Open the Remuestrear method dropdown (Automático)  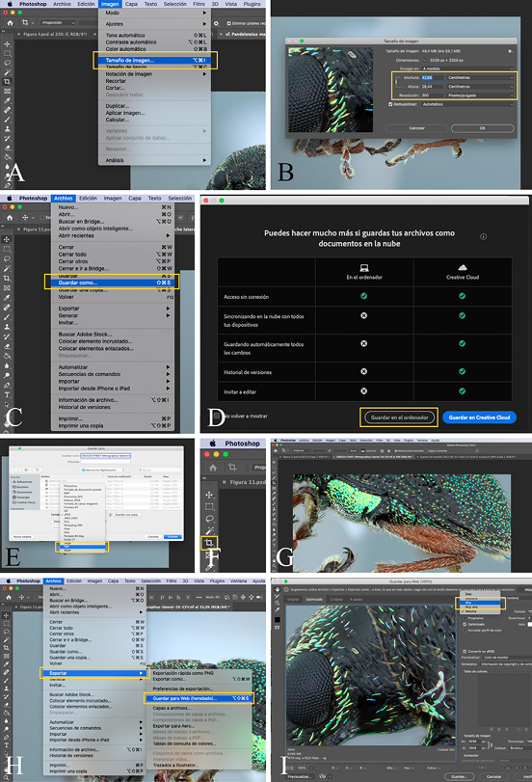click(467, 104)
